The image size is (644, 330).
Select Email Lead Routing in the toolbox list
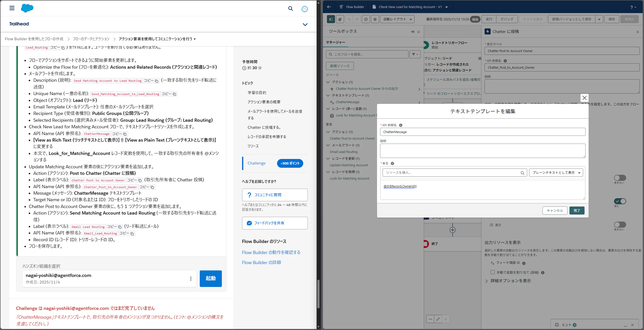[344, 152]
